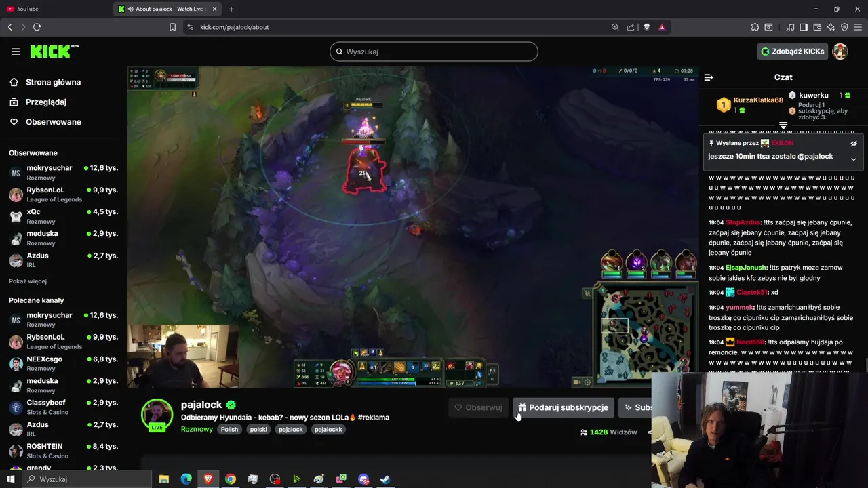The height and width of the screenshot is (488, 868).
Task: Click the browser address bar URL
Action: (x=235, y=27)
